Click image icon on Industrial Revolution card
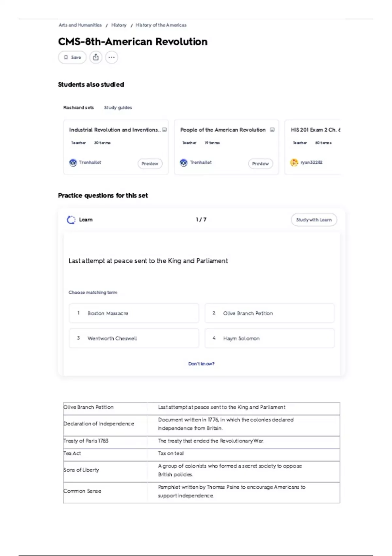 [164, 130]
